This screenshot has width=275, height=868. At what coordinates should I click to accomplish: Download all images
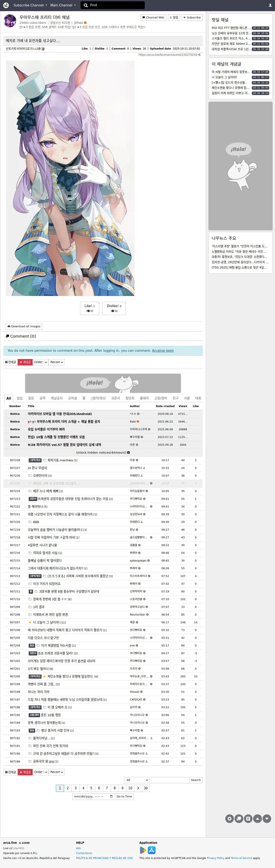(24, 326)
